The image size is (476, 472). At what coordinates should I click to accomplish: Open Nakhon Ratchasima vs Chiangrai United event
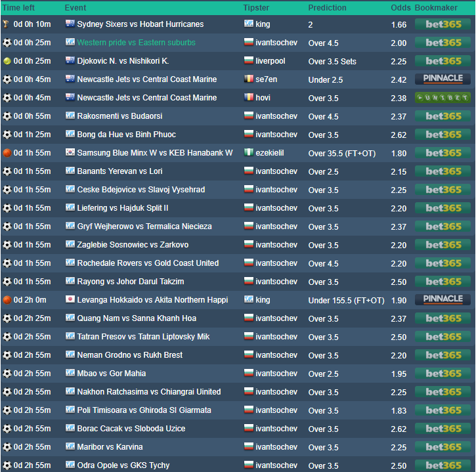pyautogui.click(x=149, y=391)
